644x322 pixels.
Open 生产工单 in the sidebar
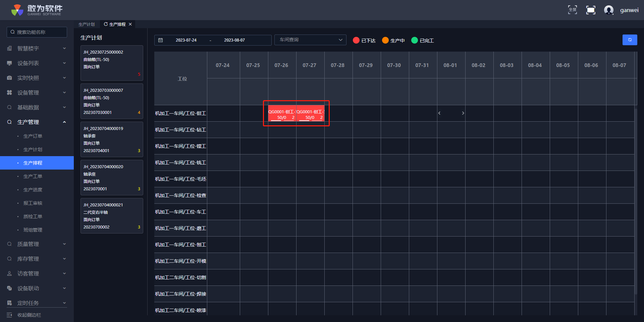click(x=33, y=176)
